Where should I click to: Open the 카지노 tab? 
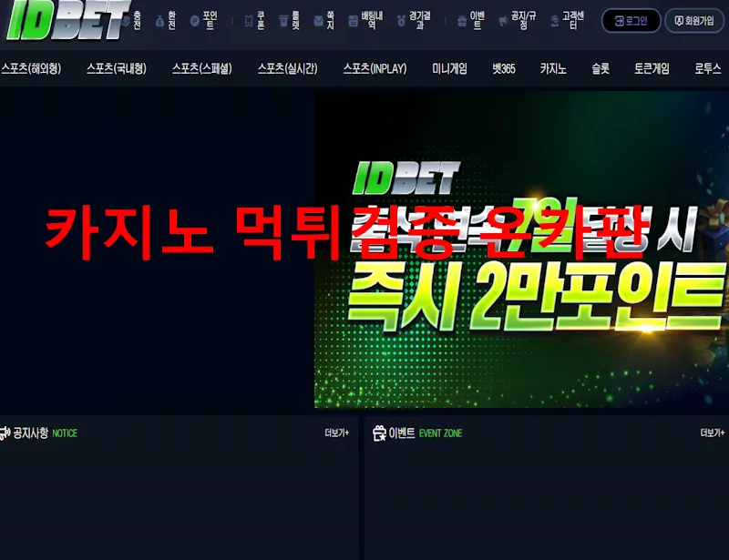[x=553, y=69]
